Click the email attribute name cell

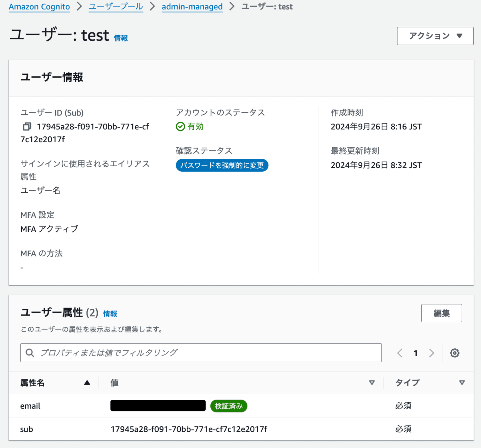[30, 406]
